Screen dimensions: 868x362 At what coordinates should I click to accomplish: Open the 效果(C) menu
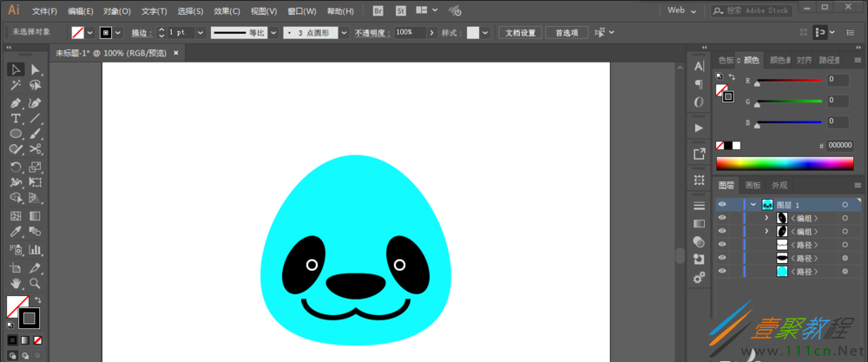click(x=227, y=11)
